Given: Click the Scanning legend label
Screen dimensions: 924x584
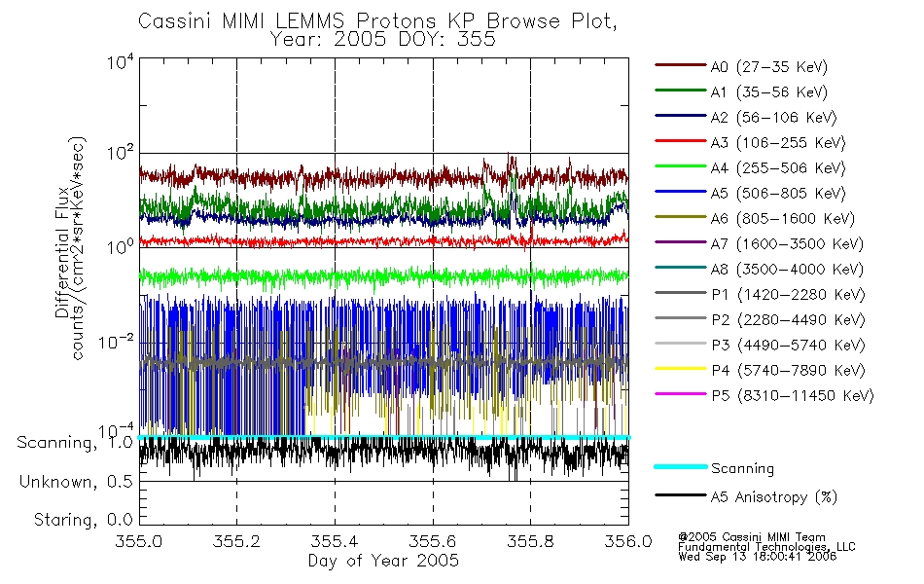Looking at the screenshot, I should [742, 468].
